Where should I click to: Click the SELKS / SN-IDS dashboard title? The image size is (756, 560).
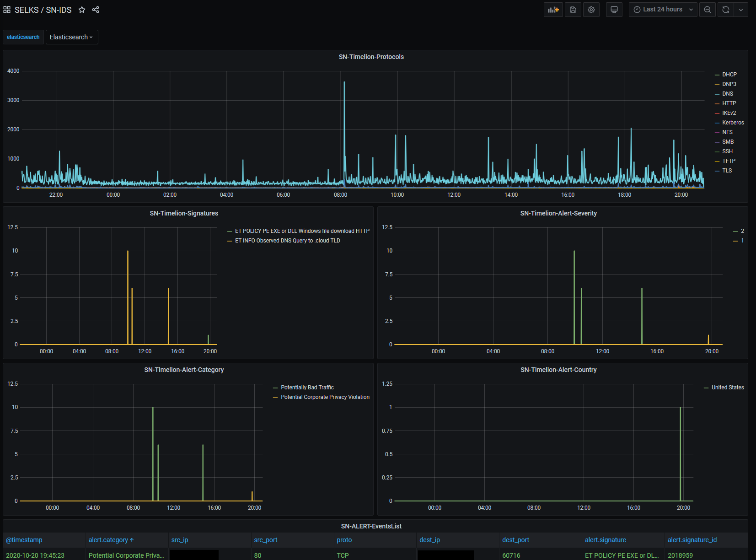point(43,10)
